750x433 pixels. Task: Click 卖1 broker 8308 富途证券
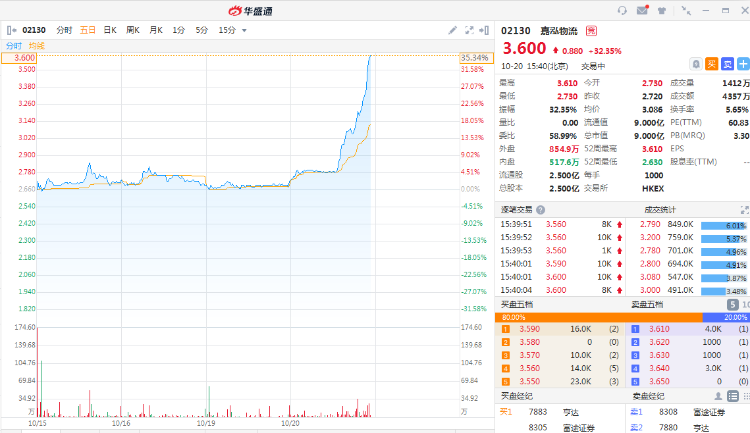(x=690, y=412)
